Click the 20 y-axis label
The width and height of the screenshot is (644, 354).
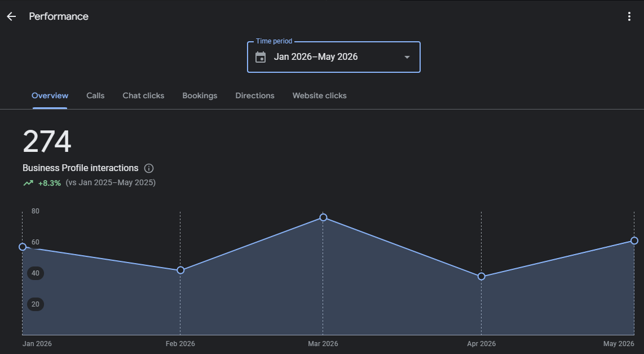[36, 304]
